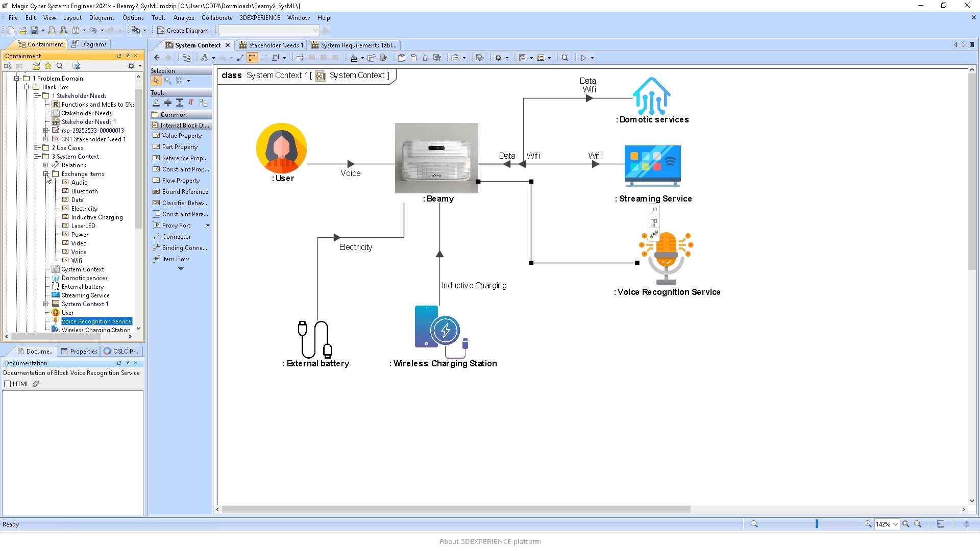The image size is (980, 551).
Task: Click the Beamy block image in diagram
Action: [436, 158]
